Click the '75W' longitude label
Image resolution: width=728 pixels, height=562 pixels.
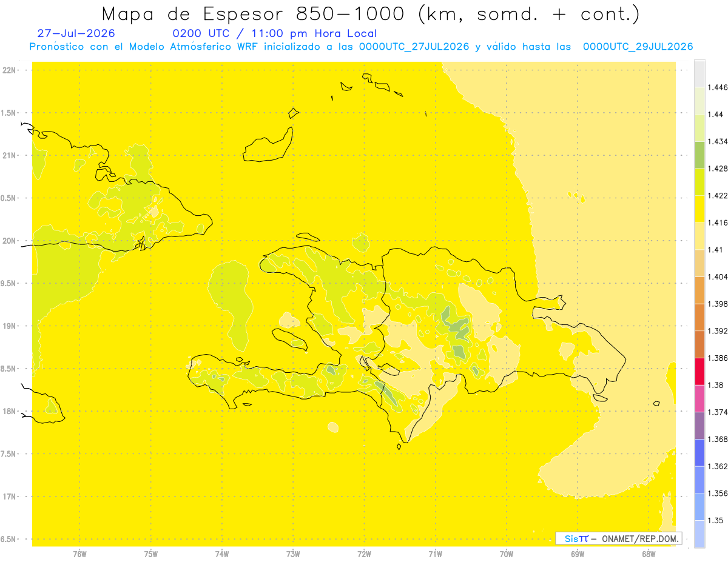tap(151, 554)
